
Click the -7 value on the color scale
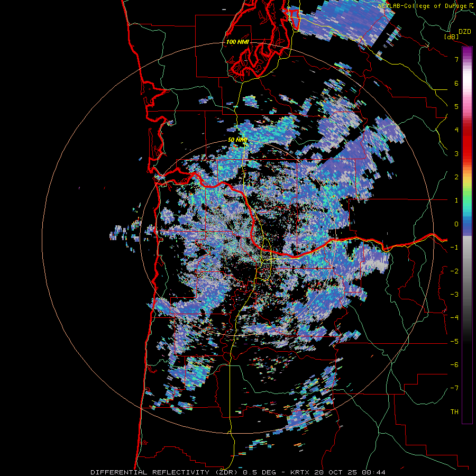(x=454, y=388)
